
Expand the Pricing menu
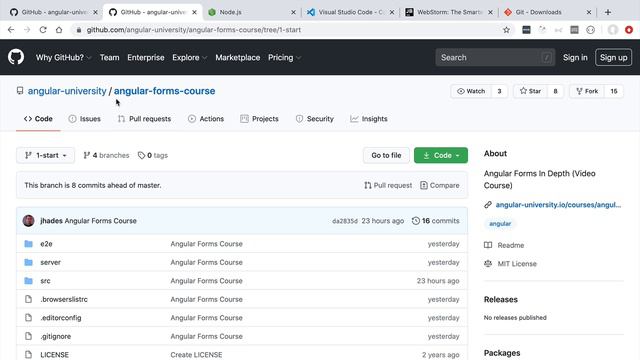click(x=284, y=58)
